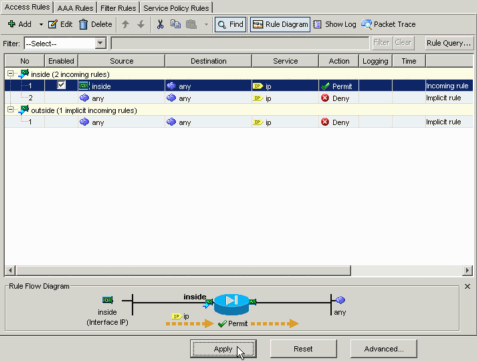Switch to Access Rules tab
The width and height of the screenshot is (477, 361).
[x=27, y=7]
